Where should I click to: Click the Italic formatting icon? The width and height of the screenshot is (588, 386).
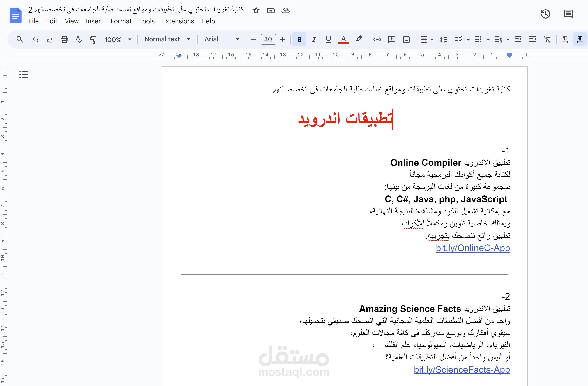[314, 40]
